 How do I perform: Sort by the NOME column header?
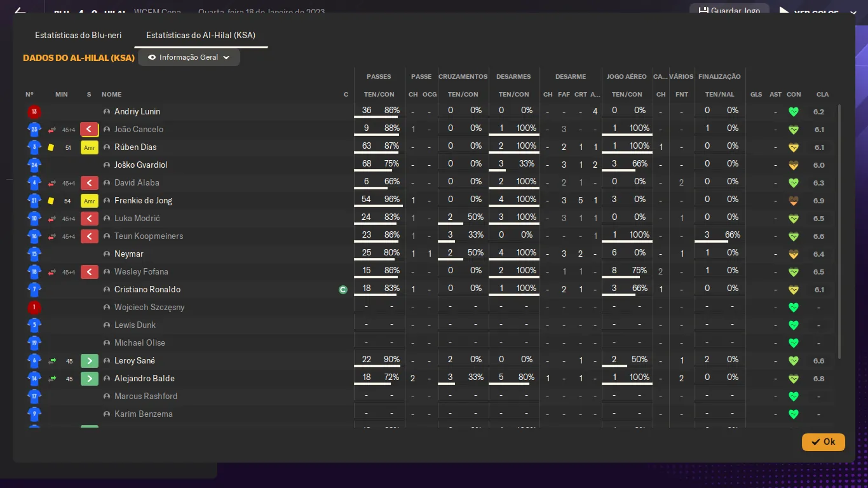point(111,95)
